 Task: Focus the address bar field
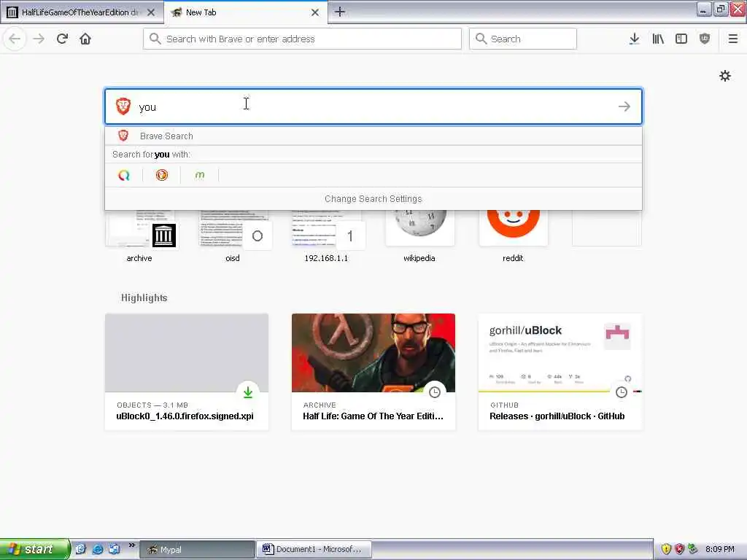click(302, 39)
